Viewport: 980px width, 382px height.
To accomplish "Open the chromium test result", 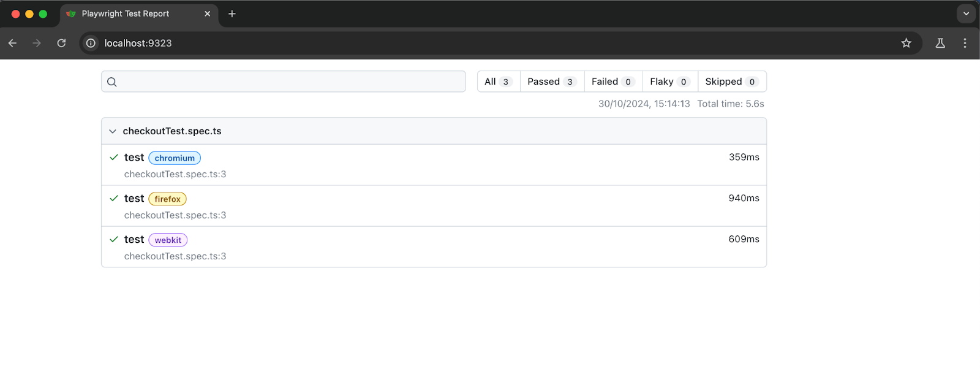I will point(134,158).
